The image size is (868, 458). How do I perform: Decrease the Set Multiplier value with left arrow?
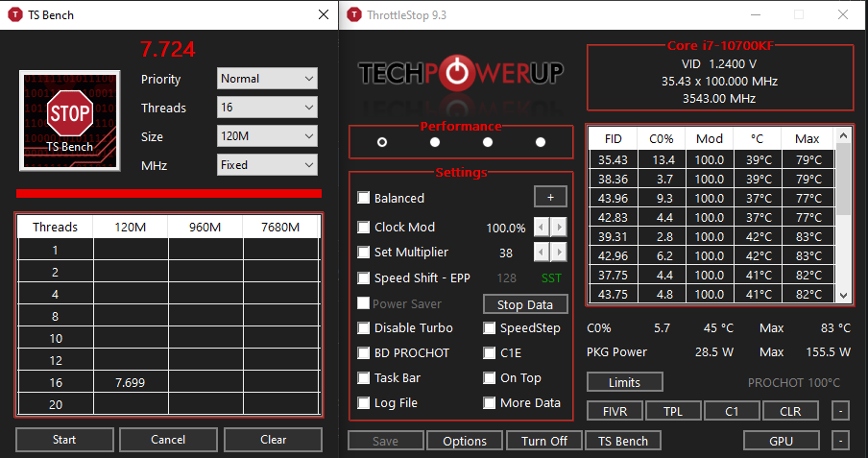click(x=542, y=253)
